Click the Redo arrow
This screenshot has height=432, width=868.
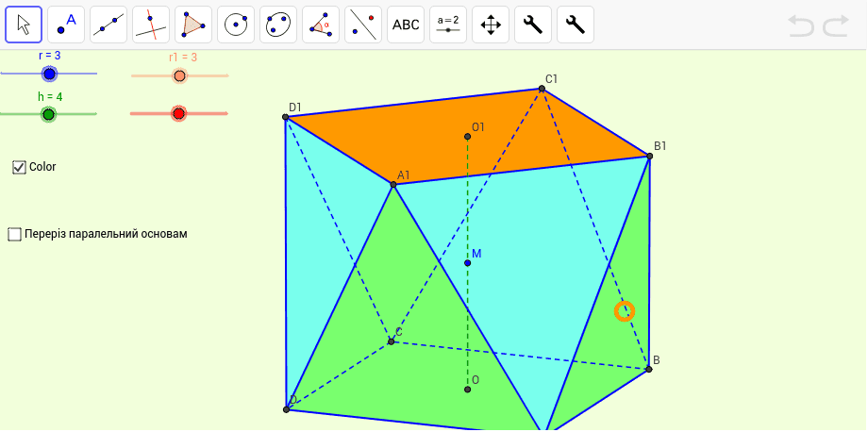[836, 26]
